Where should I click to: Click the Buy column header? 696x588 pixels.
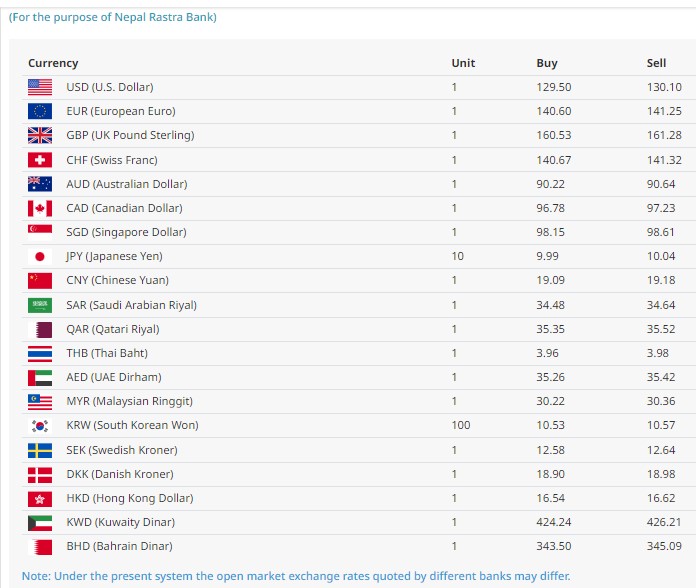click(x=547, y=63)
